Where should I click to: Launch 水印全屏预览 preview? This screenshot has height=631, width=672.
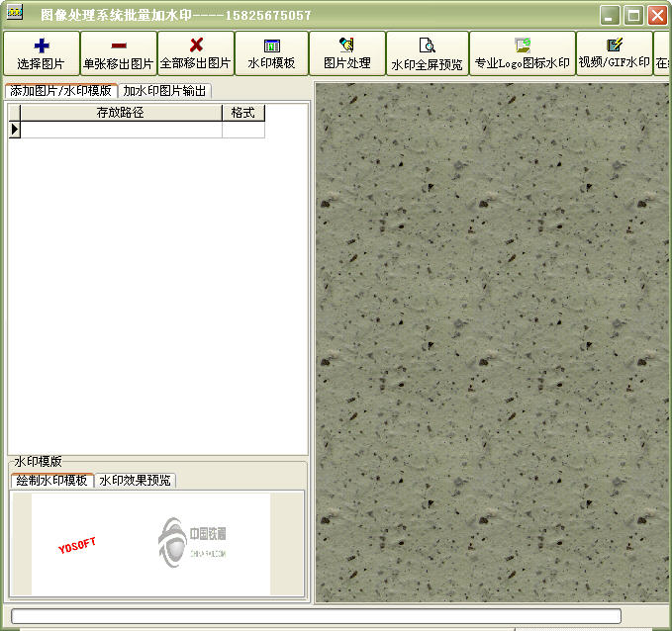tap(428, 53)
